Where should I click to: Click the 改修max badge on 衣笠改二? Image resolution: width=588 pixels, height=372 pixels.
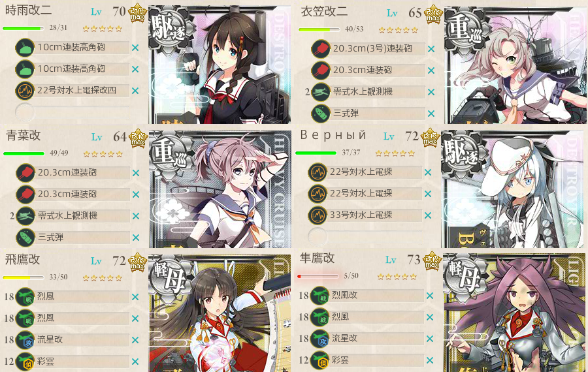pos(434,14)
